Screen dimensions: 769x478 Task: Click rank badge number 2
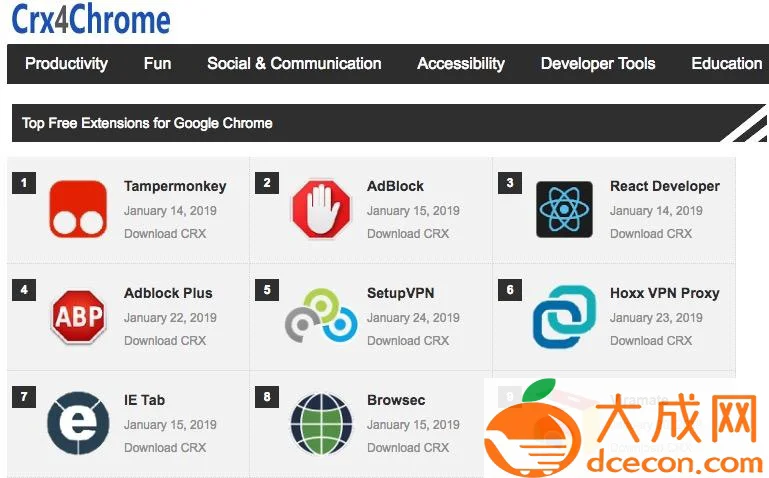(x=267, y=183)
